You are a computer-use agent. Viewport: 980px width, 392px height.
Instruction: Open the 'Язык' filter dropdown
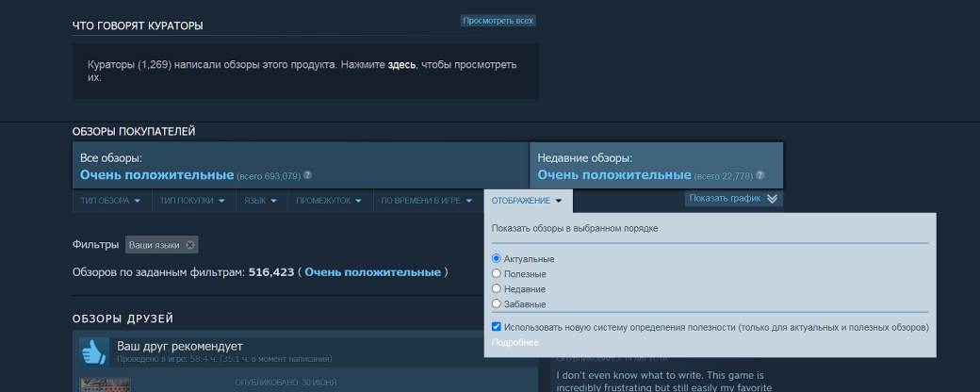click(261, 201)
